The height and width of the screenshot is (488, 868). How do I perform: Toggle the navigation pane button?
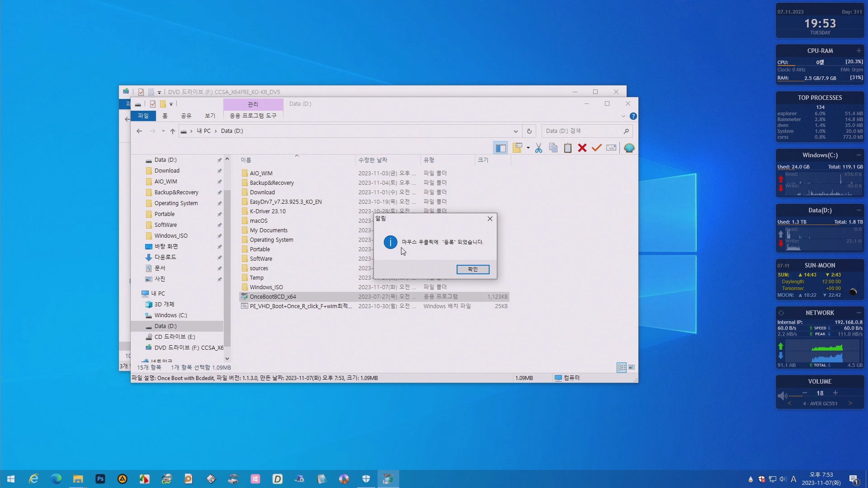500,148
